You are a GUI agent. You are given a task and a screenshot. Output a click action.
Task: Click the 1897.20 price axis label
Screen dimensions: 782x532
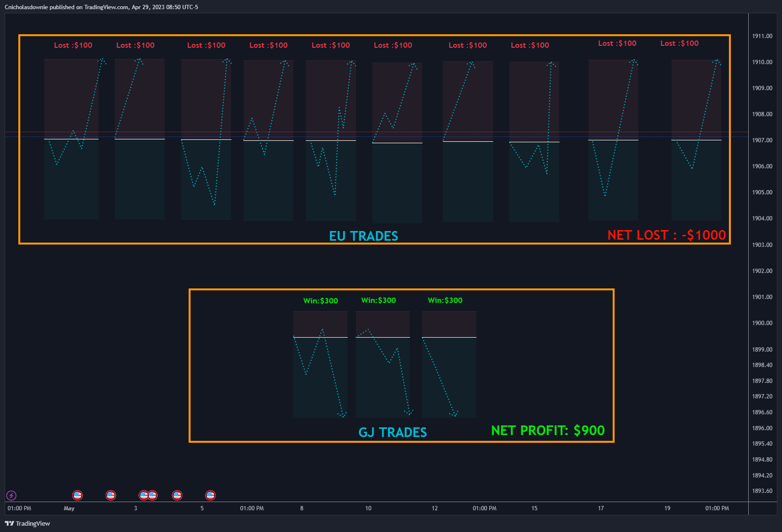pyautogui.click(x=762, y=396)
